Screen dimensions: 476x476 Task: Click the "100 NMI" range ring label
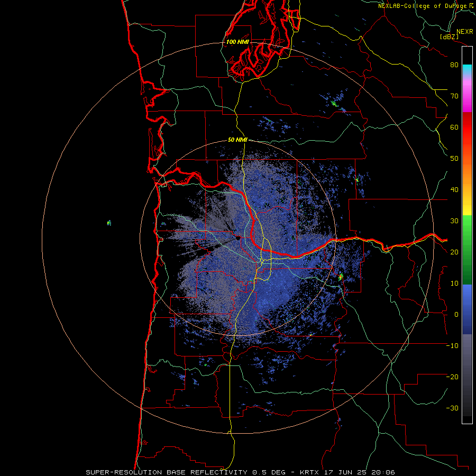click(237, 42)
